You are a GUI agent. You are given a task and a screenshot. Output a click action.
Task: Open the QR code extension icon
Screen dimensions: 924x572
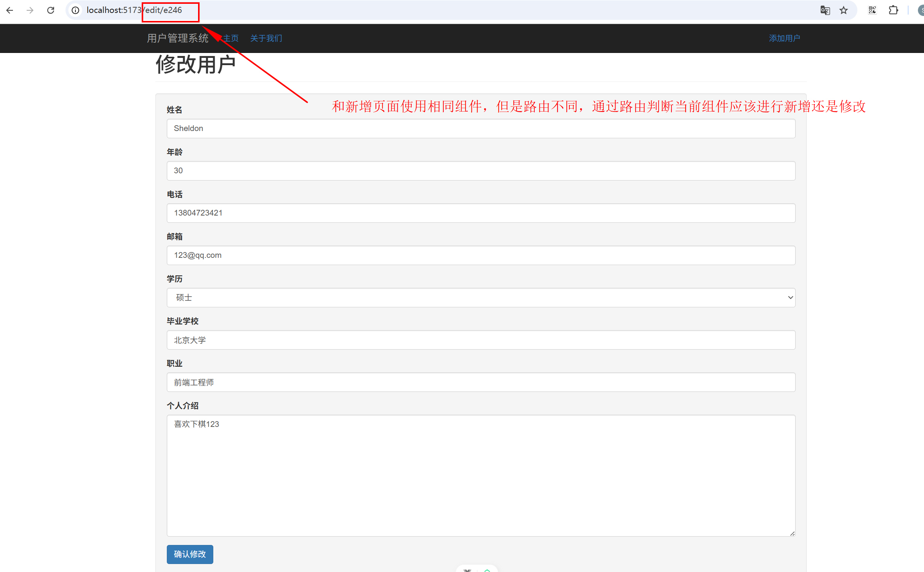tap(872, 10)
